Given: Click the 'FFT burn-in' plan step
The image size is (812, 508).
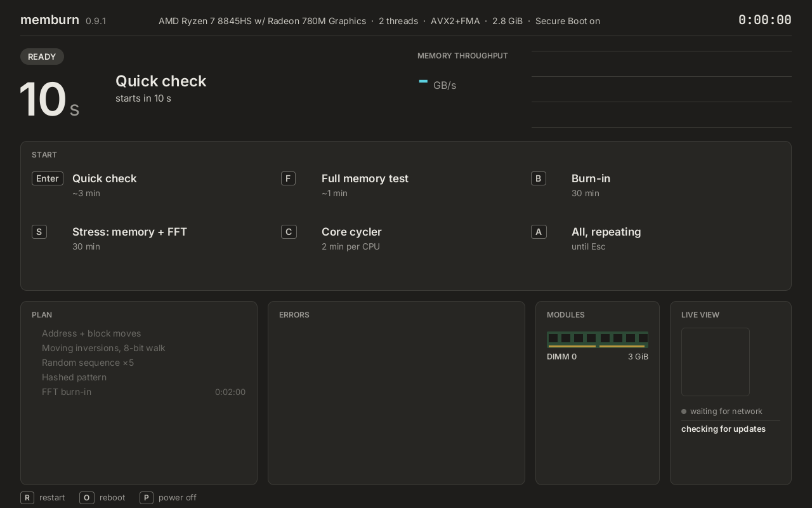Looking at the screenshot, I should 67,392.
